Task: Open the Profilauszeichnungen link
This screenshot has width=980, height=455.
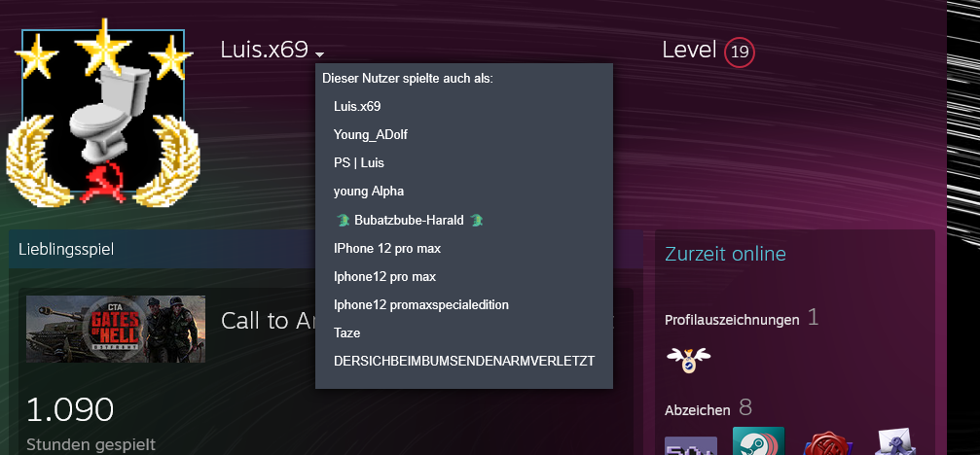Action: pos(732,320)
